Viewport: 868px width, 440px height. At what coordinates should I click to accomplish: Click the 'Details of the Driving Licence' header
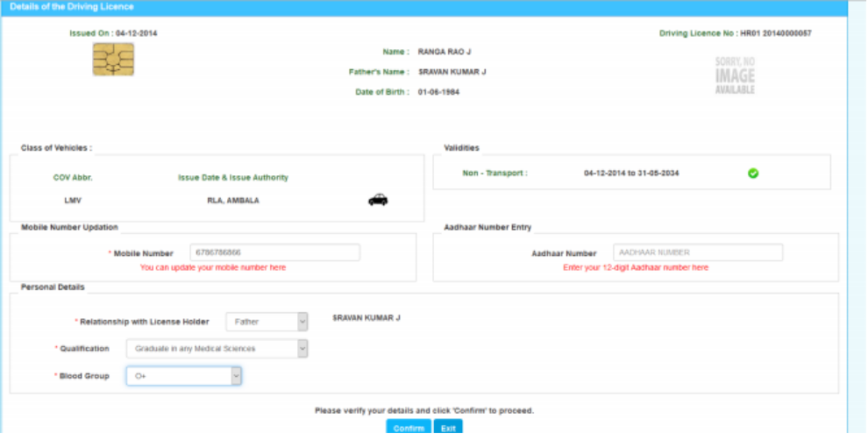click(72, 7)
